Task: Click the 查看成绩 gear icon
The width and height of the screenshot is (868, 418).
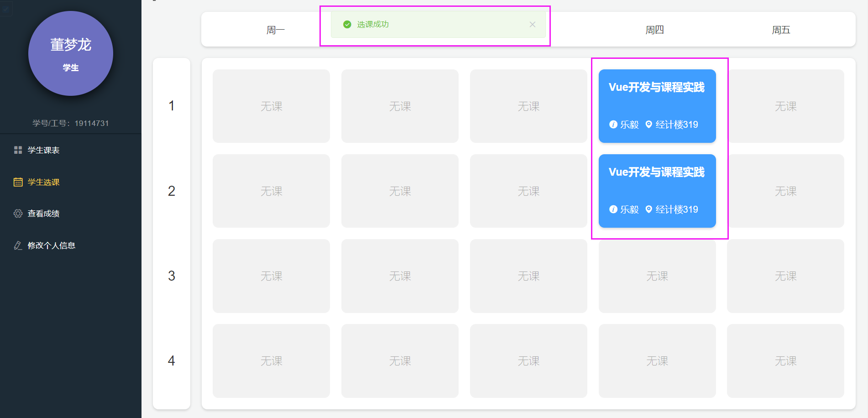Action: pyautogui.click(x=18, y=214)
